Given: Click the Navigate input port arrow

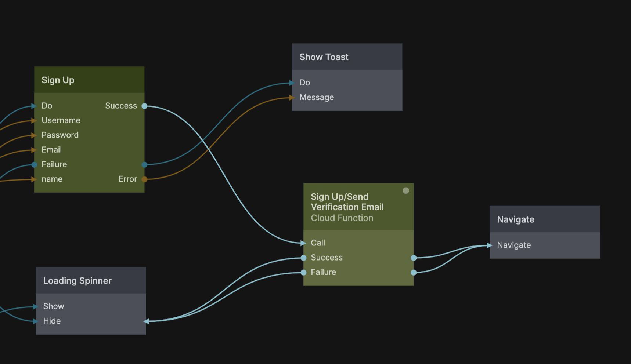Looking at the screenshot, I should pyautogui.click(x=490, y=245).
